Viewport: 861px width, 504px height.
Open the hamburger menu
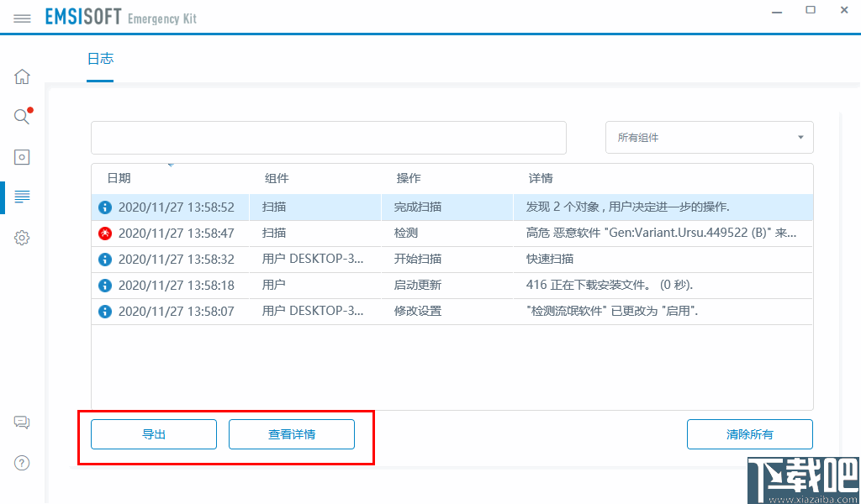pyautogui.click(x=22, y=17)
